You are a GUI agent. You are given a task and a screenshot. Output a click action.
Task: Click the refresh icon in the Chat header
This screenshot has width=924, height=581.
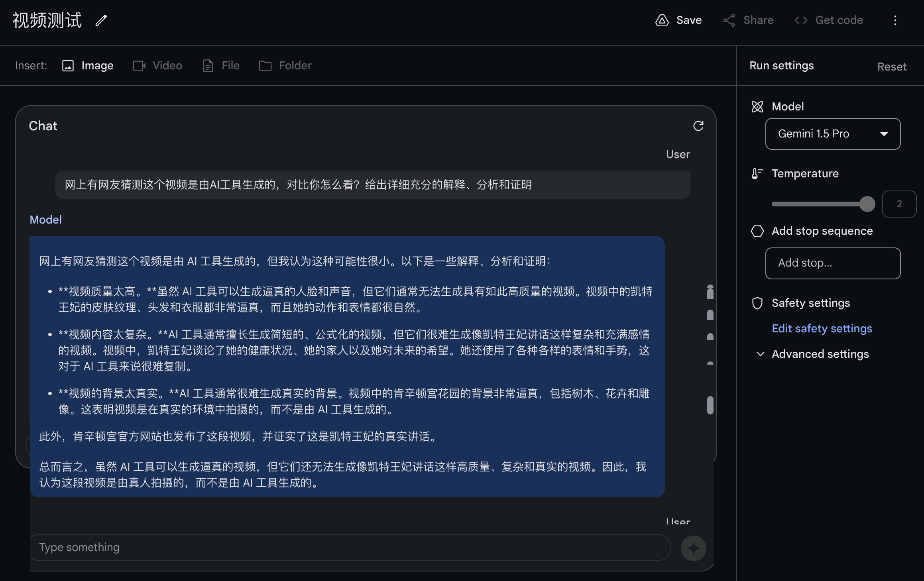(698, 126)
